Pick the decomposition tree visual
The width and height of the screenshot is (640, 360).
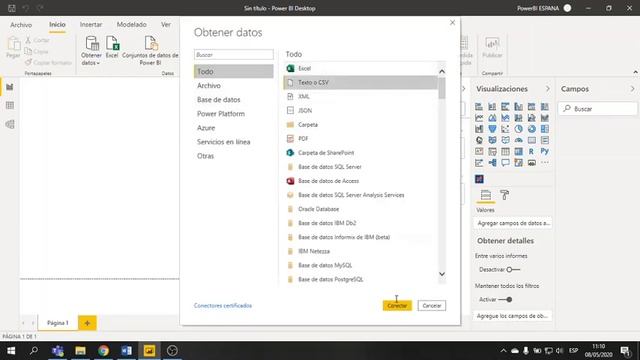pyautogui.click(x=492, y=163)
